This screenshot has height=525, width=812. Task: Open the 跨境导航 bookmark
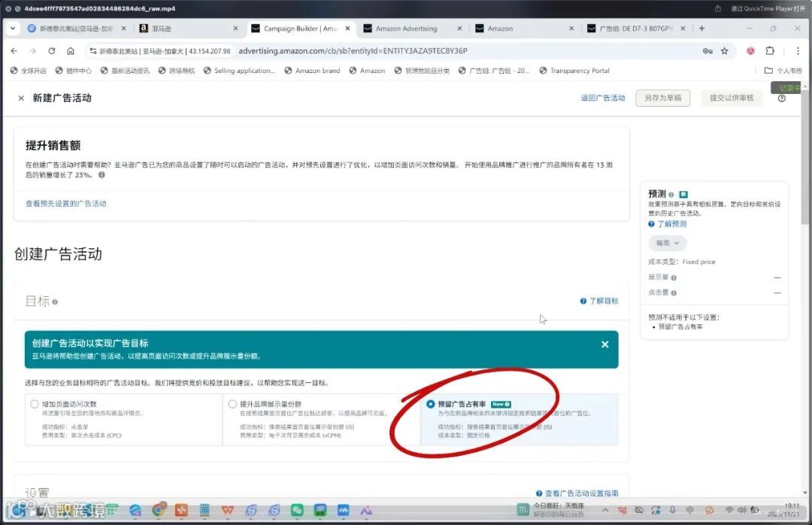tap(177, 71)
